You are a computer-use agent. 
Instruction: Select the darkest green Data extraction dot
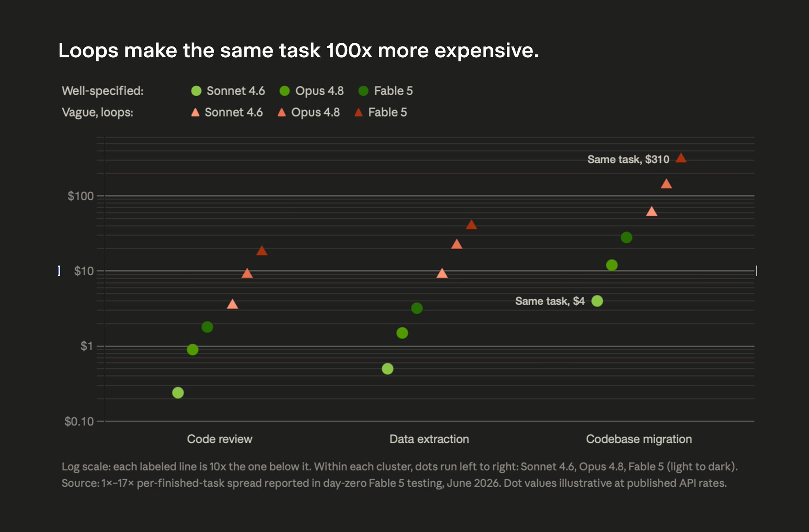417,308
